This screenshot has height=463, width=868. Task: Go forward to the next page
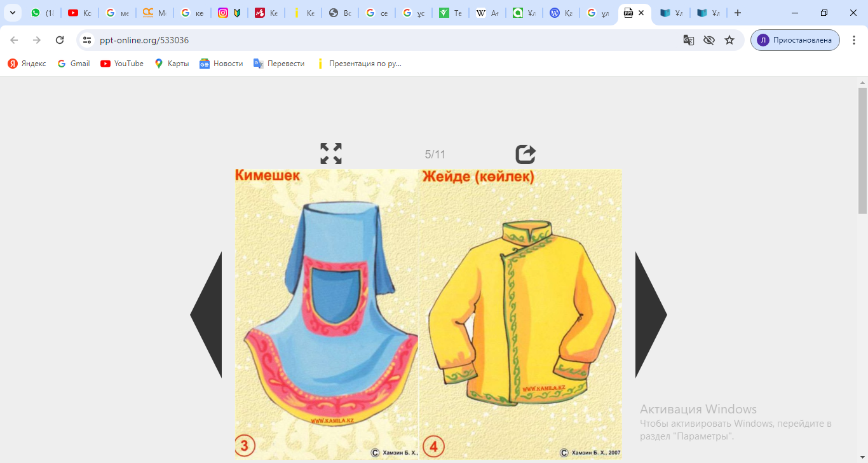pyautogui.click(x=37, y=40)
